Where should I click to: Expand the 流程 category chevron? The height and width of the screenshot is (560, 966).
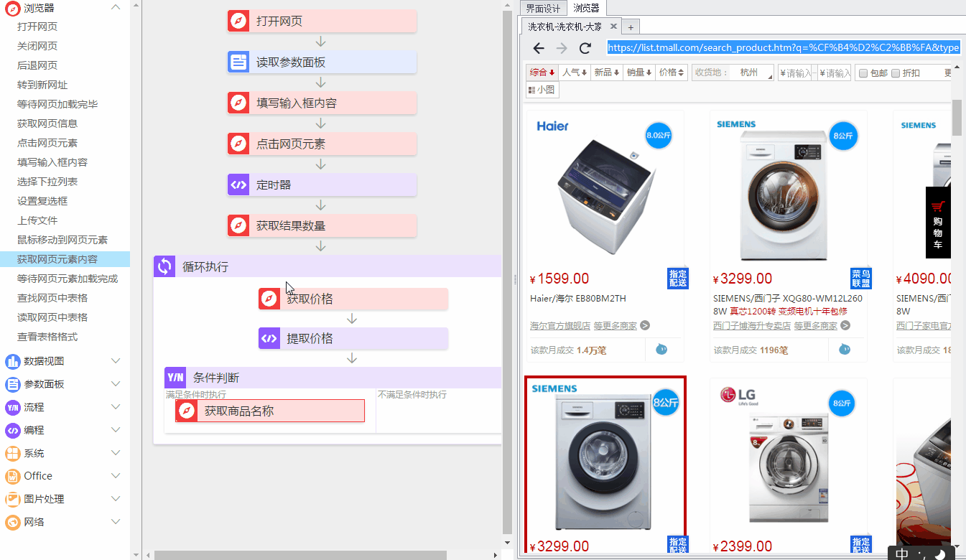click(116, 407)
